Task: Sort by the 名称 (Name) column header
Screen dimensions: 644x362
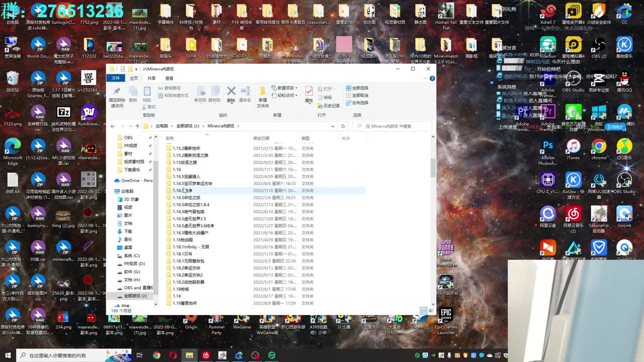Action: click(x=170, y=138)
